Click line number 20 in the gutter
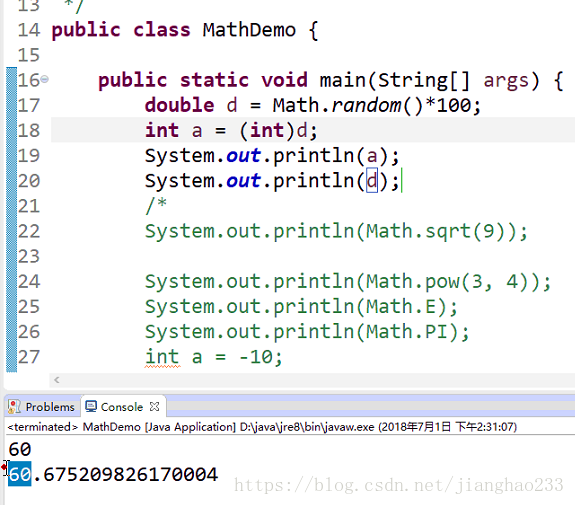 (29, 181)
